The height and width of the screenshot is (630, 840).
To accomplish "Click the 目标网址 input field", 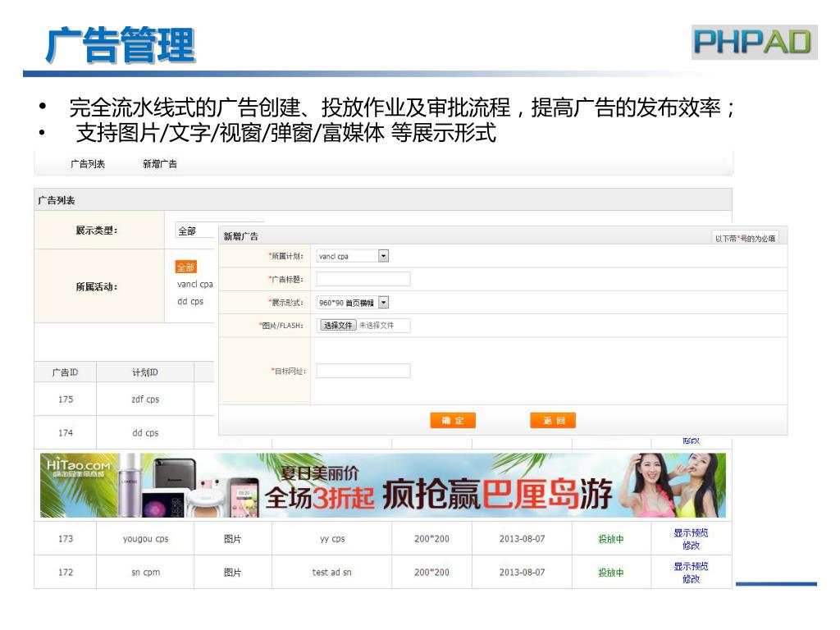I will 363,371.
